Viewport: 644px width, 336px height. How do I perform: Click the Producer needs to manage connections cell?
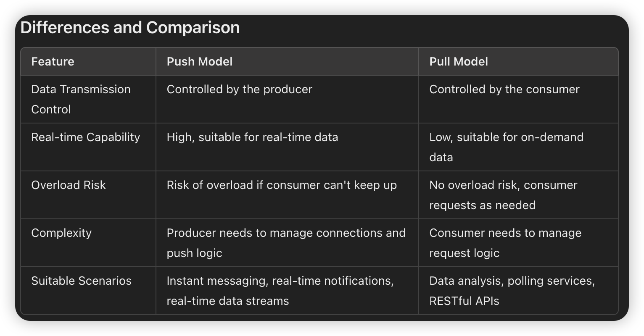287,243
